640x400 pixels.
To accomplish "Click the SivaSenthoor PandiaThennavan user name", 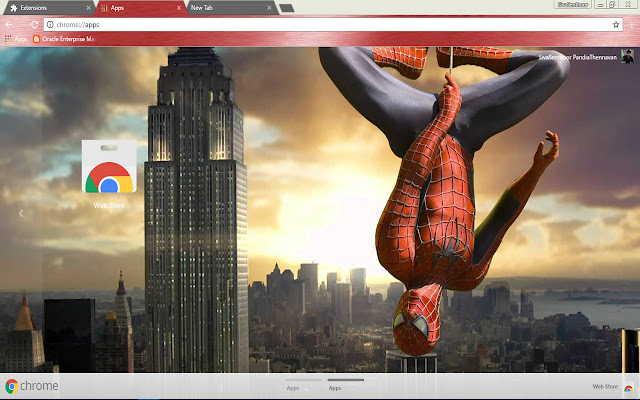I will click(578, 57).
